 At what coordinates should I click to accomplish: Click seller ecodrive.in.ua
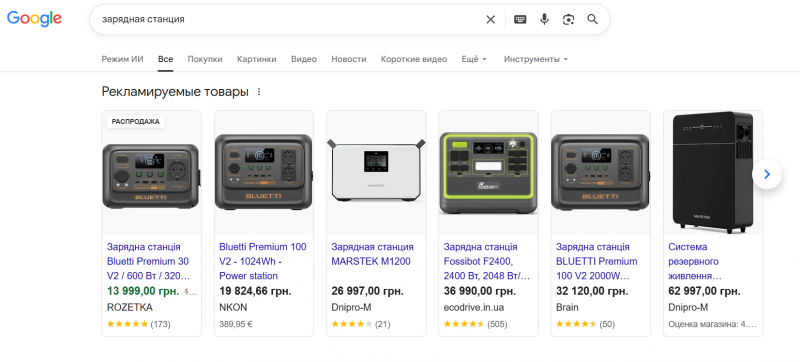click(x=474, y=307)
